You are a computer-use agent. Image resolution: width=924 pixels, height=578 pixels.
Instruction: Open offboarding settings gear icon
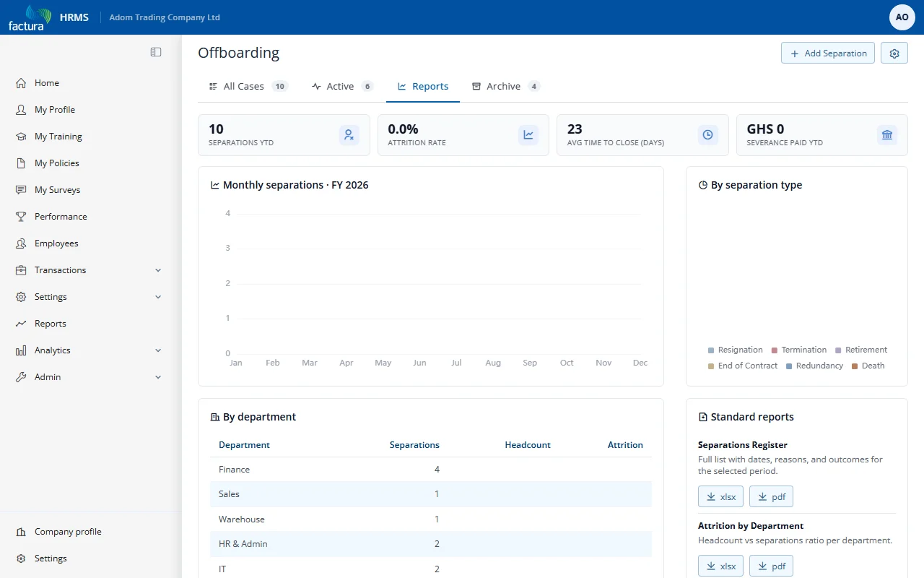point(894,53)
